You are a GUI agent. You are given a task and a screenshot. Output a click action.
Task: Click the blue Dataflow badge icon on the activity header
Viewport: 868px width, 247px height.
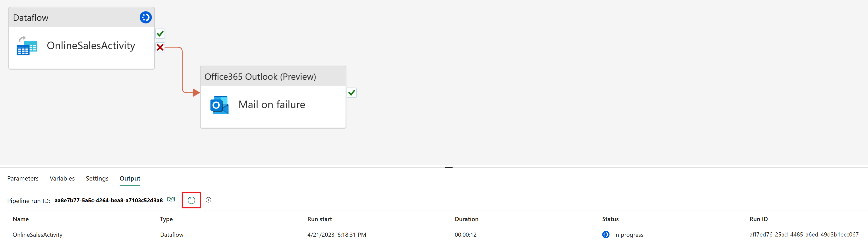click(145, 17)
